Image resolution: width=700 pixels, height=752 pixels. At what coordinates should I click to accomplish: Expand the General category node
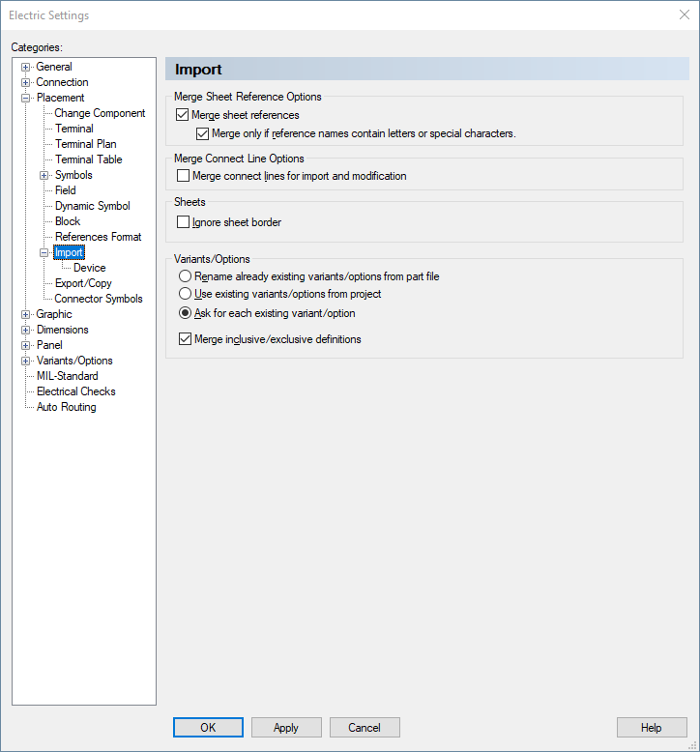pyautogui.click(x=26, y=67)
